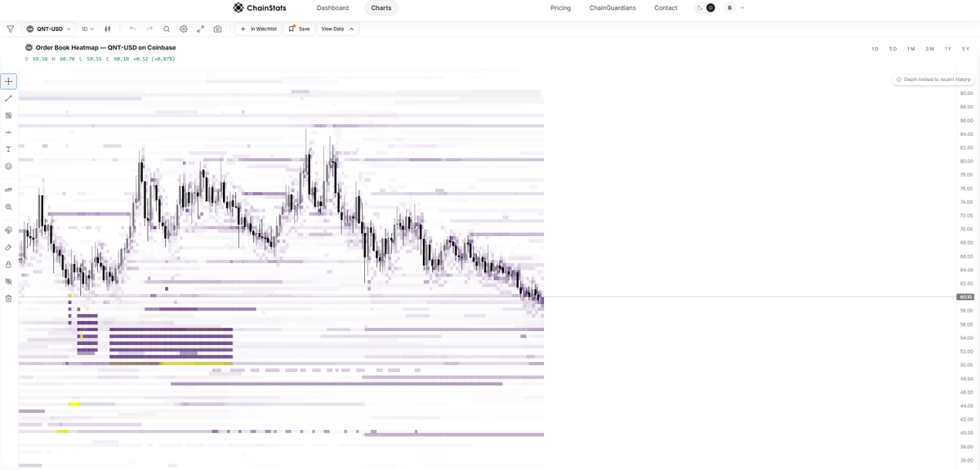Open the filter funnel icon
The height and width of the screenshot is (470, 980).
click(x=10, y=29)
